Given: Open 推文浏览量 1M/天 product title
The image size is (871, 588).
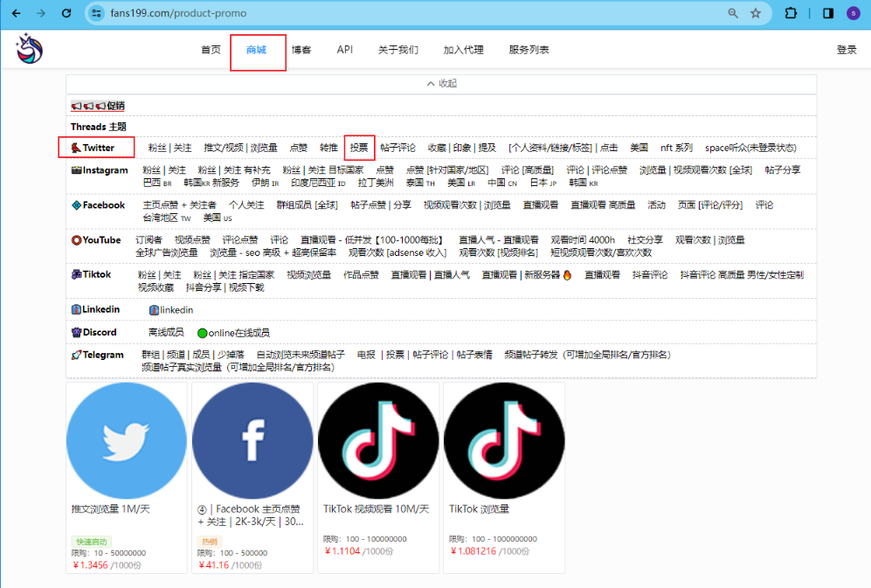Looking at the screenshot, I should pyautogui.click(x=111, y=509).
